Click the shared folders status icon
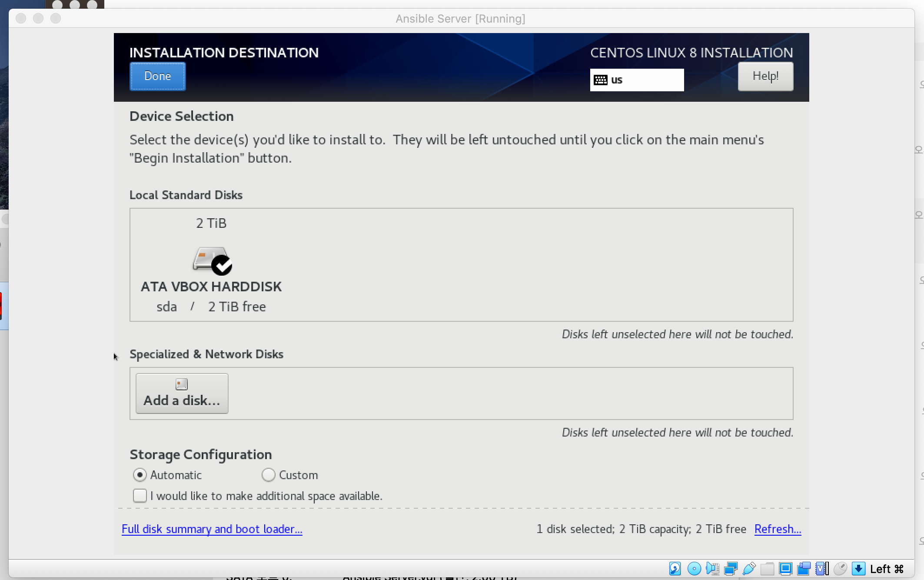 (768, 569)
